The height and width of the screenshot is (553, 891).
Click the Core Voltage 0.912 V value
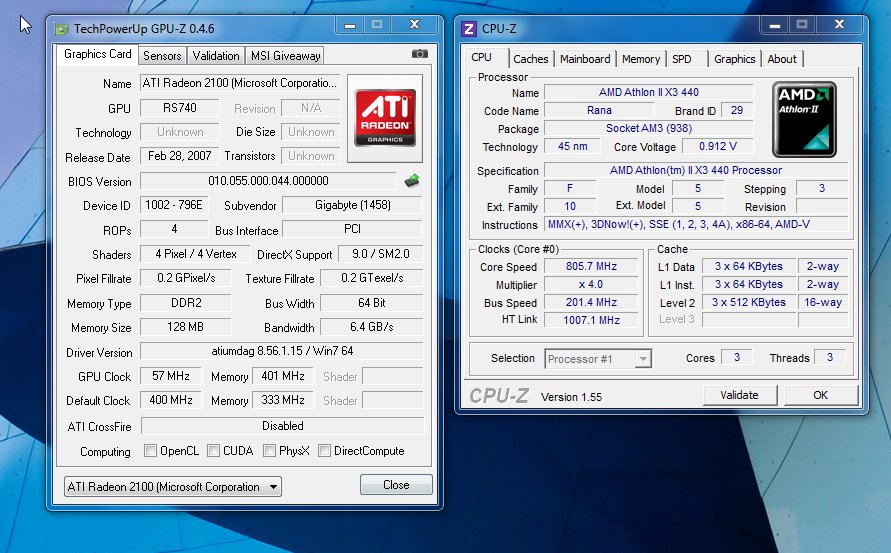pos(718,146)
